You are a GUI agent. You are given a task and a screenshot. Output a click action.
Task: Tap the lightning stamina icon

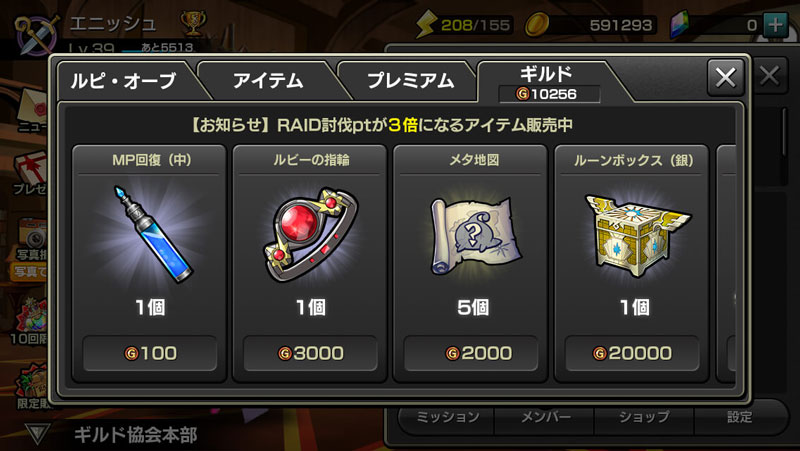426,24
